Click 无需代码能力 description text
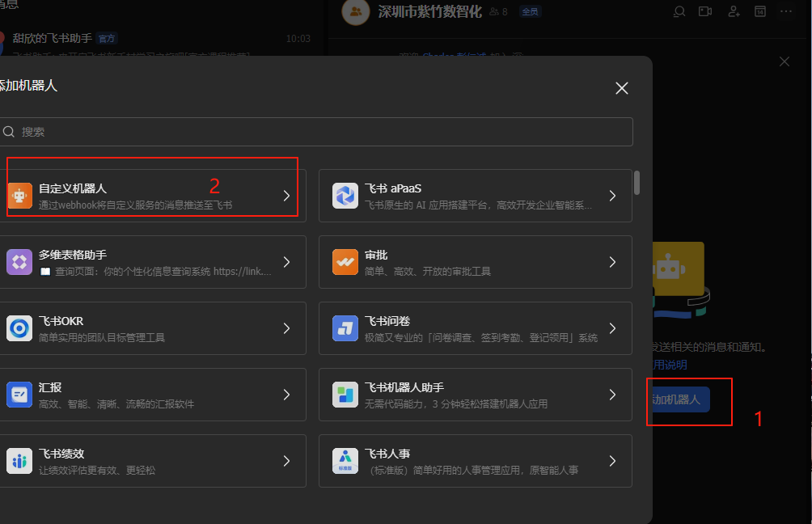Image resolution: width=812 pixels, height=524 pixels. pos(456,404)
